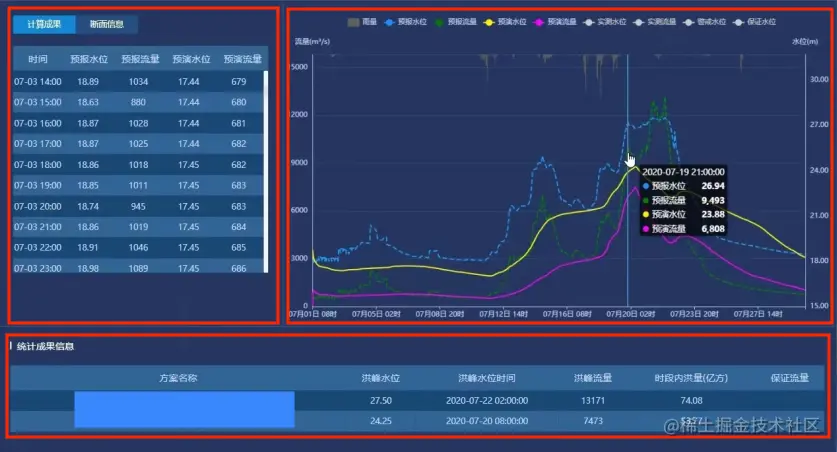Click forecast level value 18.91
The width and height of the screenshot is (837, 452).
click(x=88, y=248)
